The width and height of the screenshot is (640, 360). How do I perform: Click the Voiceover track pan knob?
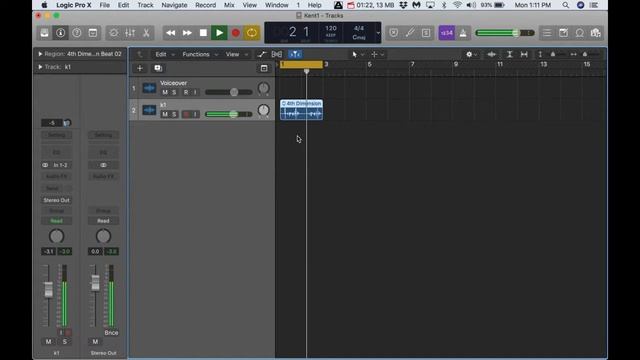(x=264, y=88)
